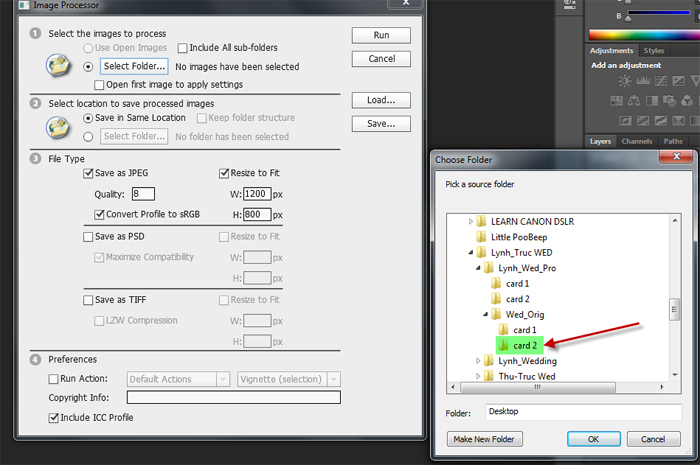The width and height of the screenshot is (700, 465).
Task: Select the Select Folder radio under images to process
Action: point(88,66)
